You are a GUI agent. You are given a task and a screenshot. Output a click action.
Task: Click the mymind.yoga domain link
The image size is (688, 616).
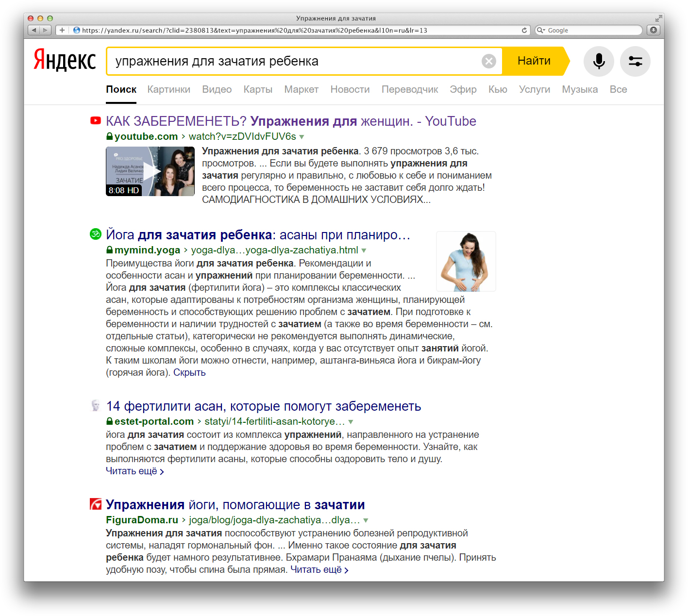click(147, 250)
